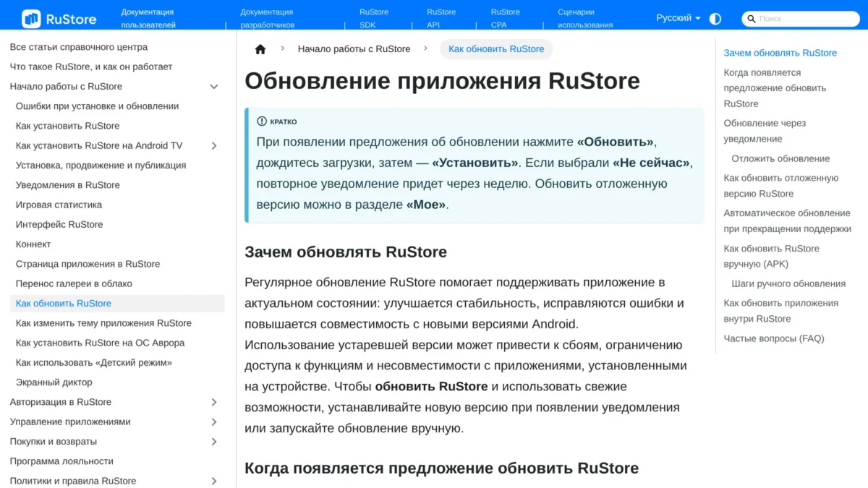Open Все статьи справочного центра

tap(79, 47)
